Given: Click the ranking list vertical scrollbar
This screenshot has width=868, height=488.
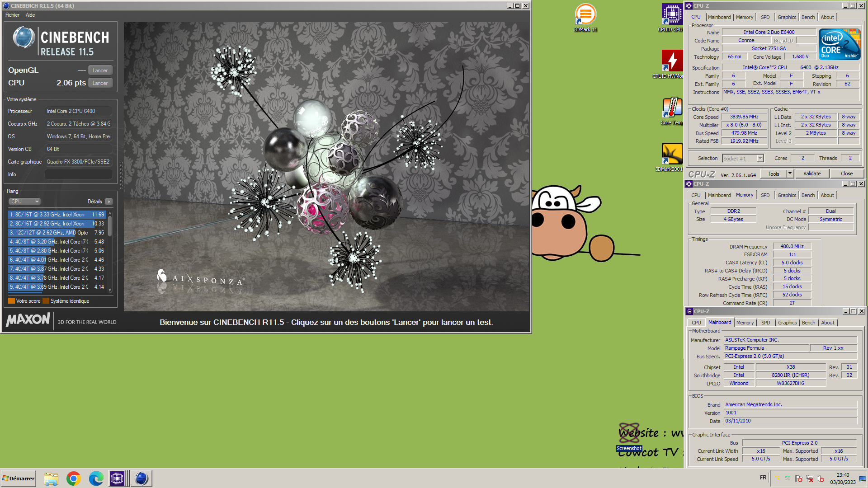Looking at the screenshot, I should coord(110,251).
